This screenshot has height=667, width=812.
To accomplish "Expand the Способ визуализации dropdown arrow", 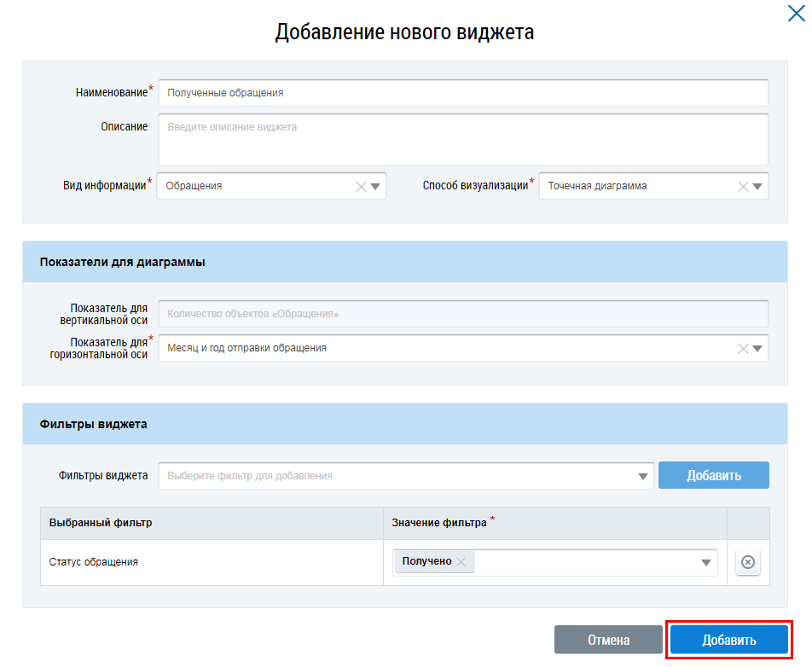I will click(757, 186).
